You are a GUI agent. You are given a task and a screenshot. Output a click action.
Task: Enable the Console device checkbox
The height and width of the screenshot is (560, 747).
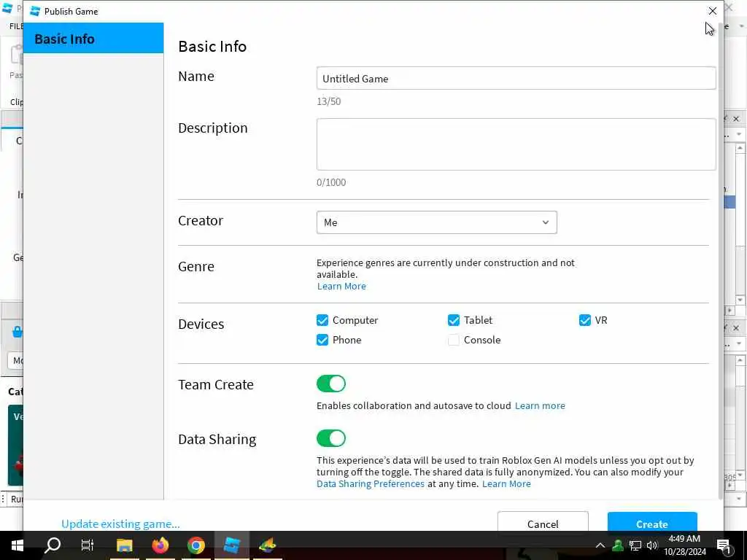pyautogui.click(x=454, y=340)
